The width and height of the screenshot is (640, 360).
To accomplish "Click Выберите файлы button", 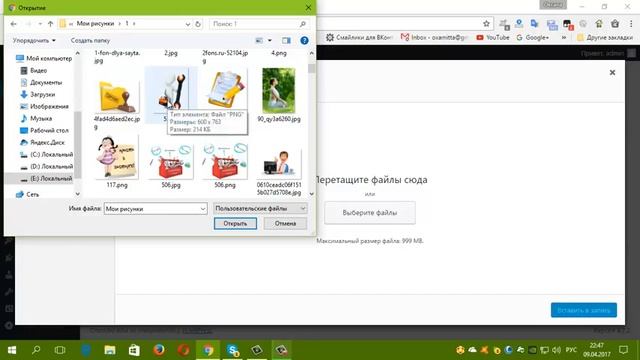I will click(x=369, y=213).
